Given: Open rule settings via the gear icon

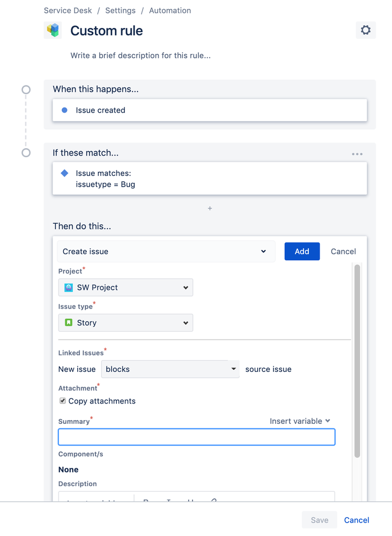Looking at the screenshot, I should (365, 30).
